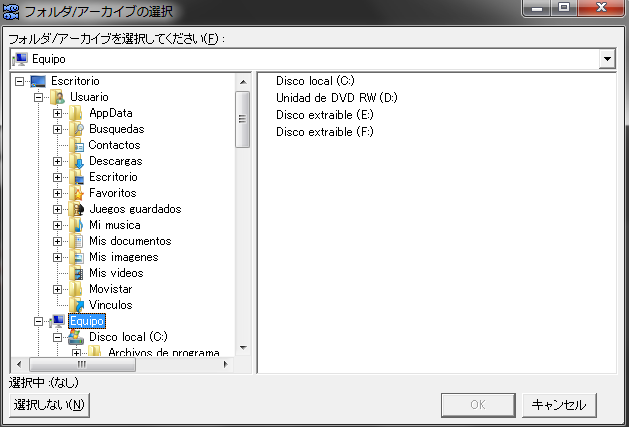The width and height of the screenshot is (629, 427).
Task: Expand the AppData tree node
Action: coord(58,113)
